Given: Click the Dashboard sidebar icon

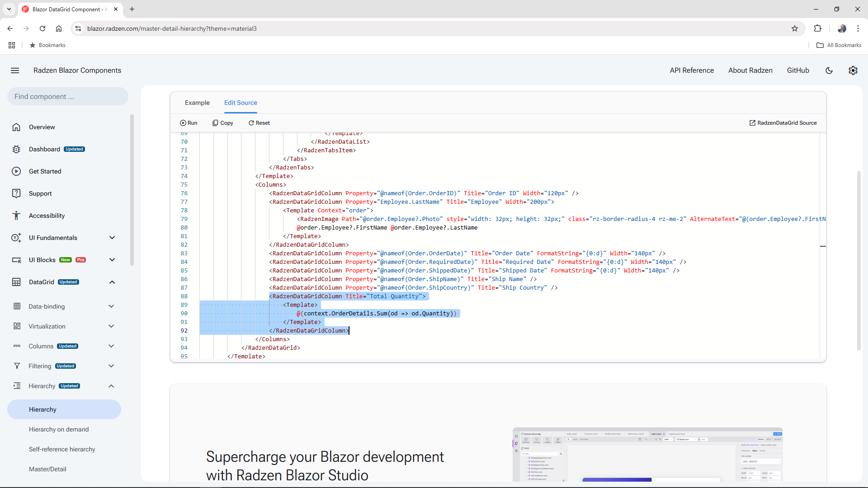Looking at the screenshot, I should [x=16, y=149].
